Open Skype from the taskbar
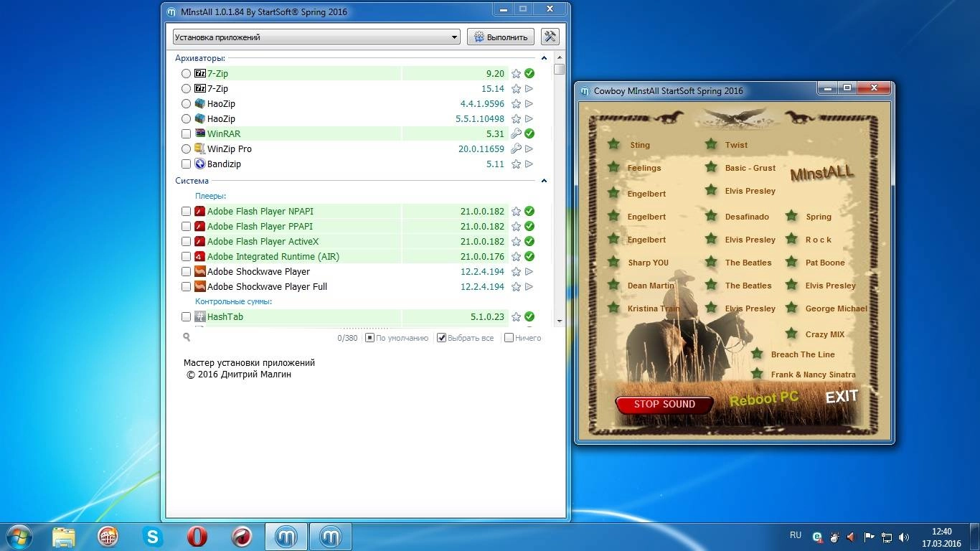Screen dimensions: 980x551 152,536
